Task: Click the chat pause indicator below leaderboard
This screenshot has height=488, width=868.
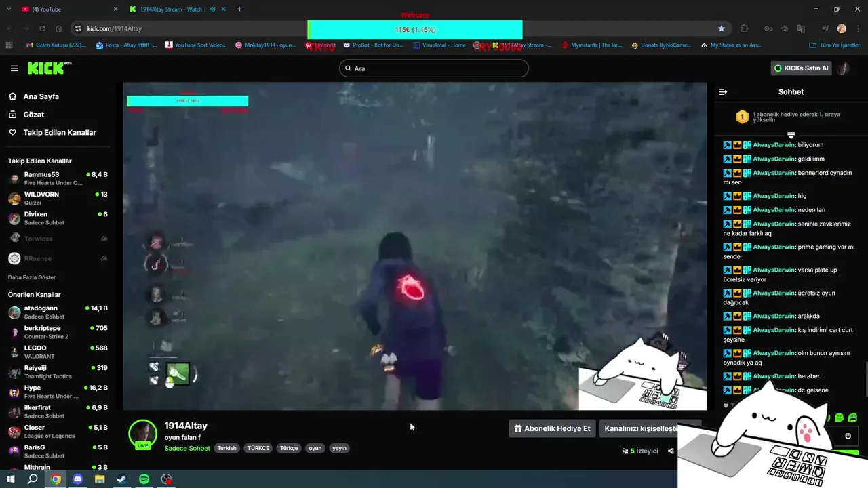Action: coord(791,136)
